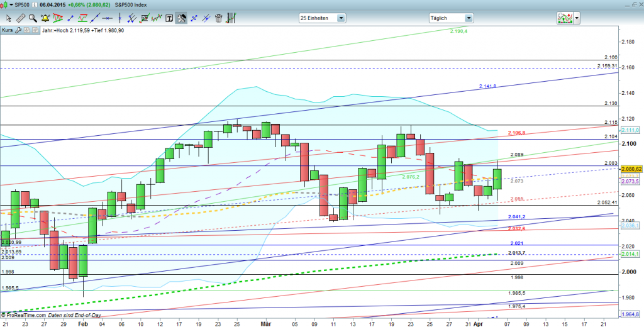Select the Fibonacci retracement tool

[x=144, y=18]
